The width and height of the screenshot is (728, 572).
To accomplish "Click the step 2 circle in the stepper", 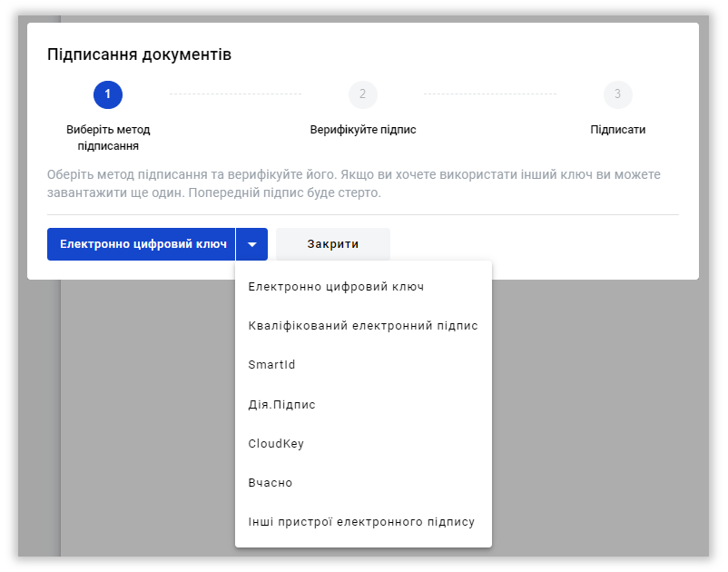I will (362, 94).
